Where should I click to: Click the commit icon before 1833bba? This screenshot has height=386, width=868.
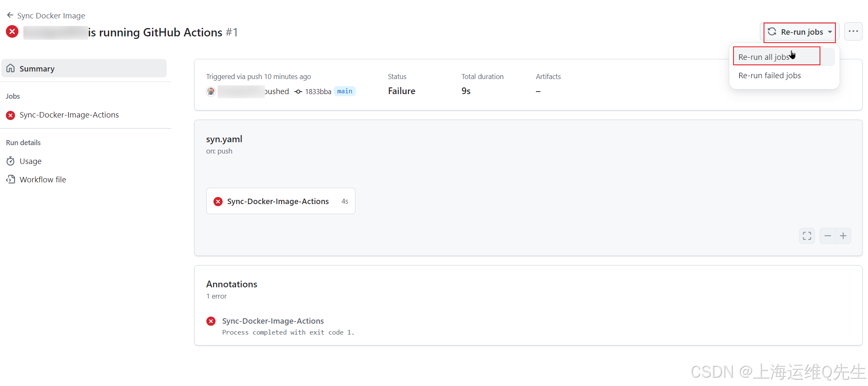[298, 92]
